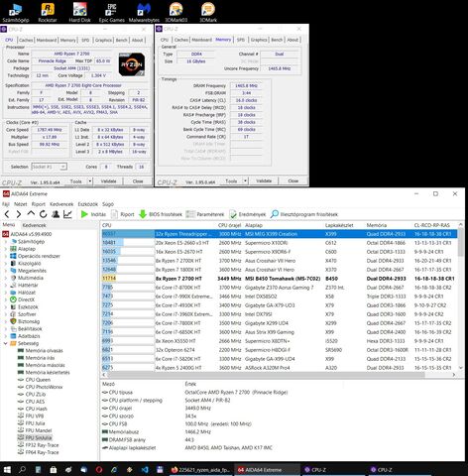Sort results by CPU órajel column header
The image size is (468, 476).
(x=230, y=225)
